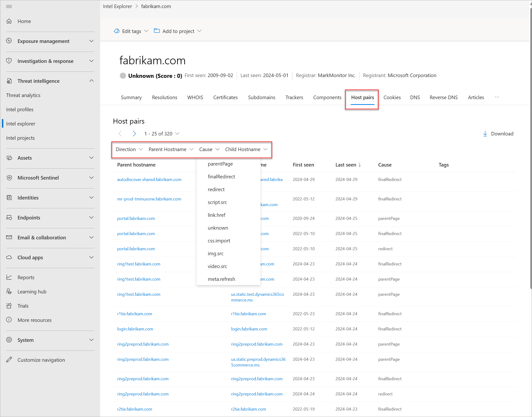
Task: Click the hamburger navigation menu icon
Action: click(x=9, y=6)
